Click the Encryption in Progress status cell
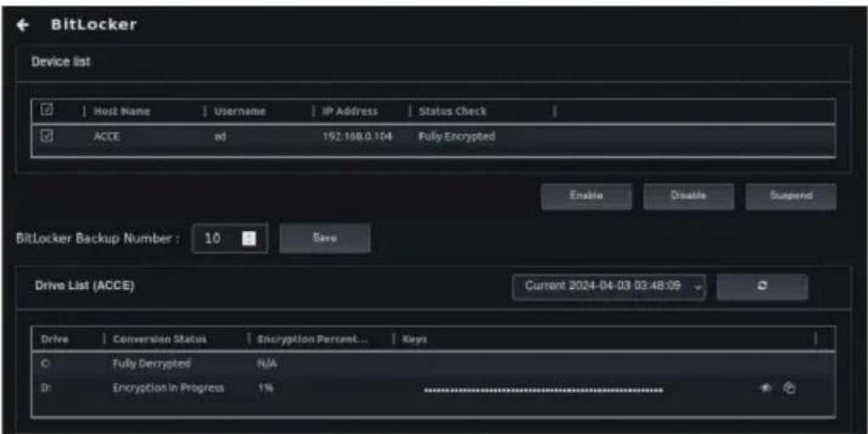 coord(168,388)
